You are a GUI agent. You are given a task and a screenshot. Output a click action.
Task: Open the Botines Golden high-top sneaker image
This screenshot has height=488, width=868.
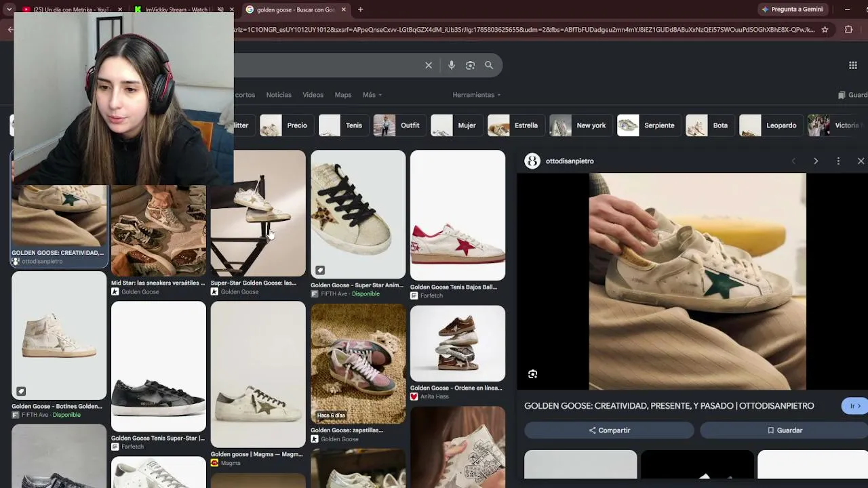[59, 335]
